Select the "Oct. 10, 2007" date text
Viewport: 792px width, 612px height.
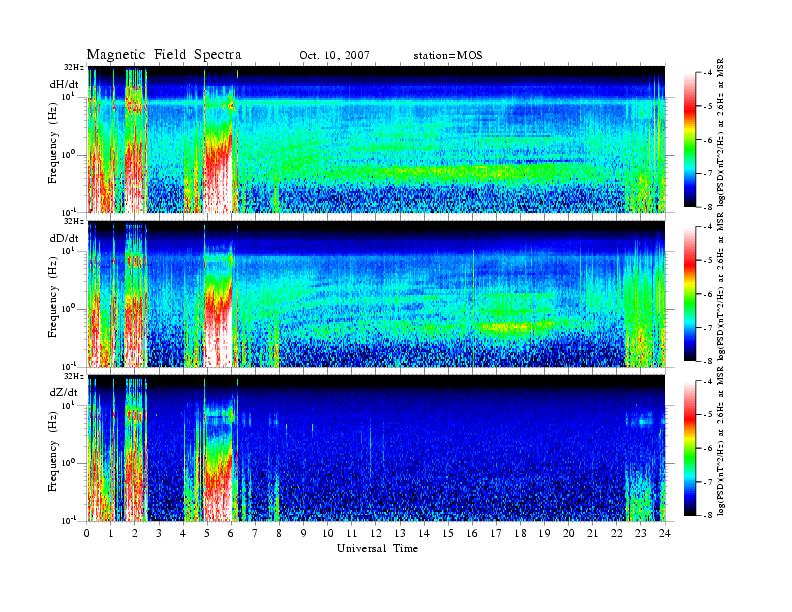point(334,56)
